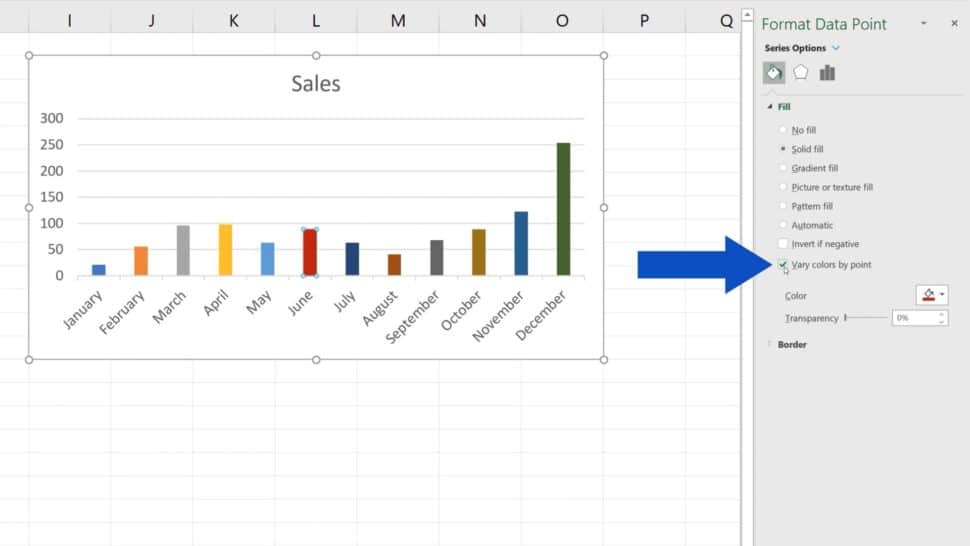
Task: Collapse the Fill section
Action: point(770,106)
